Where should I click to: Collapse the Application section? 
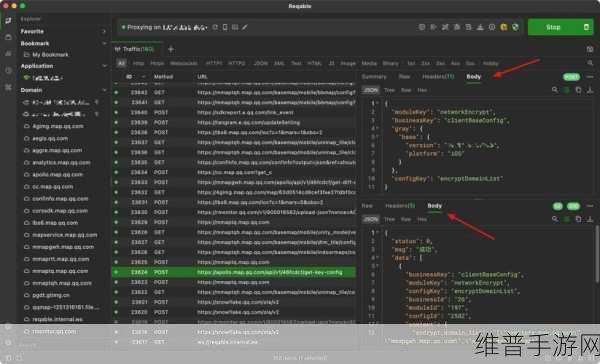tap(104, 66)
